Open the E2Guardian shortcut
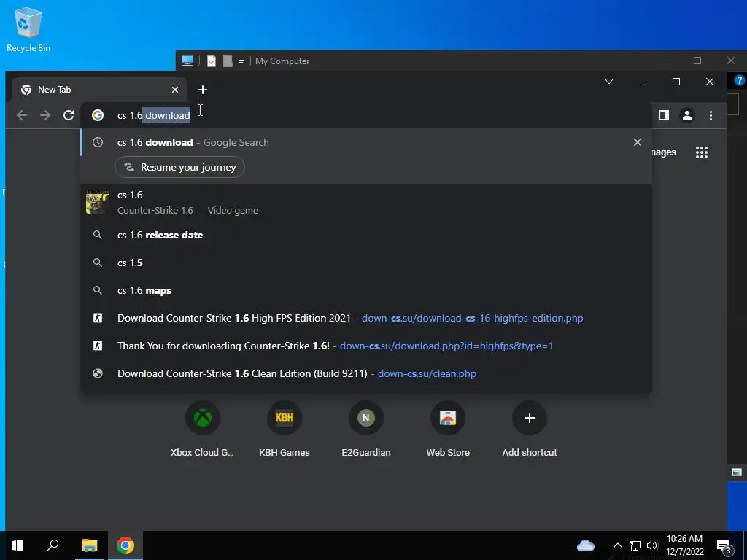 tap(366, 429)
